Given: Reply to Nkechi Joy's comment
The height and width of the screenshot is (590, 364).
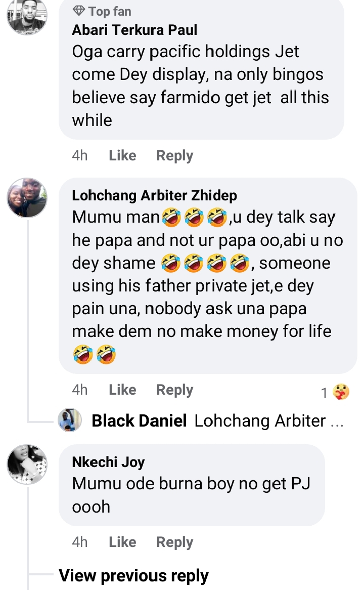Looking at the screenshot, I should point(174,542).
